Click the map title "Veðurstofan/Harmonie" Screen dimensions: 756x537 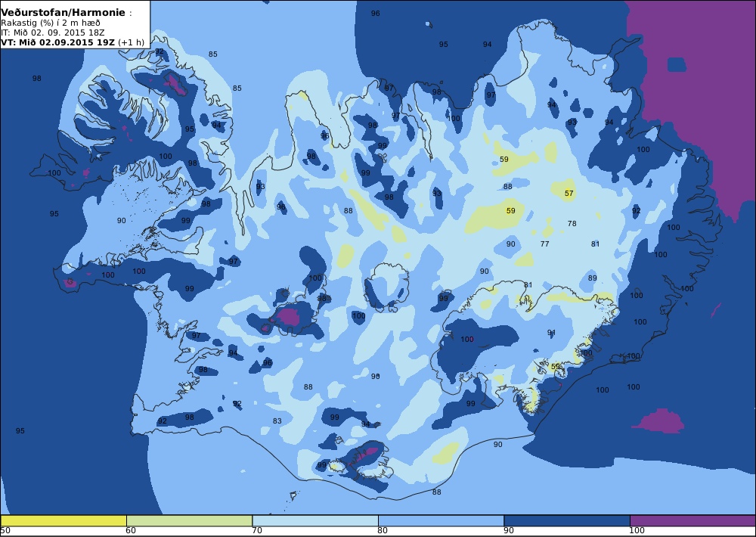[64, 13]
